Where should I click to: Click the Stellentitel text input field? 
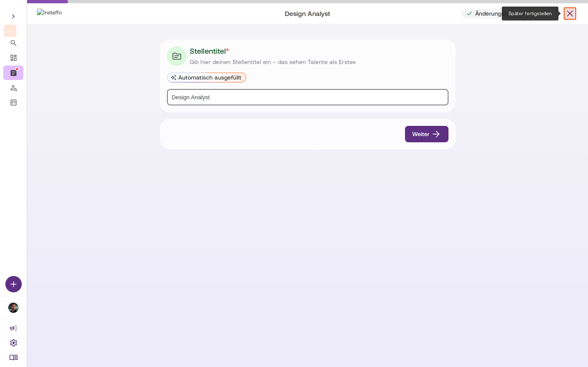[x=308, y=97]
